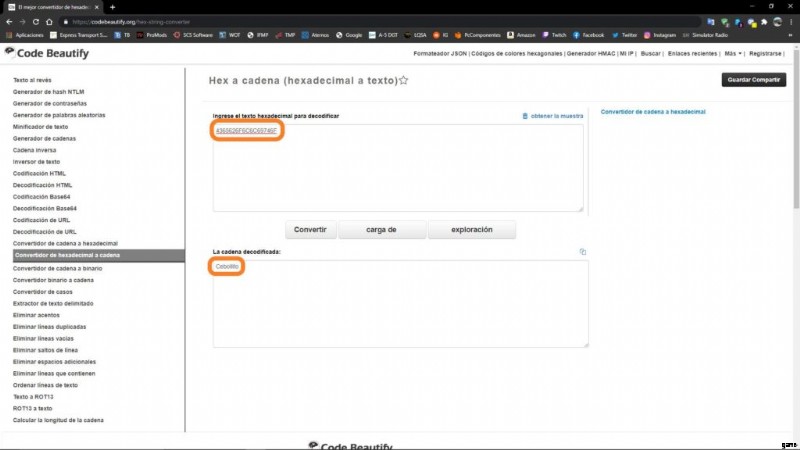800x450 pixels.
Task: Click the 'carga de' button
Action: (x=382, y=229)
